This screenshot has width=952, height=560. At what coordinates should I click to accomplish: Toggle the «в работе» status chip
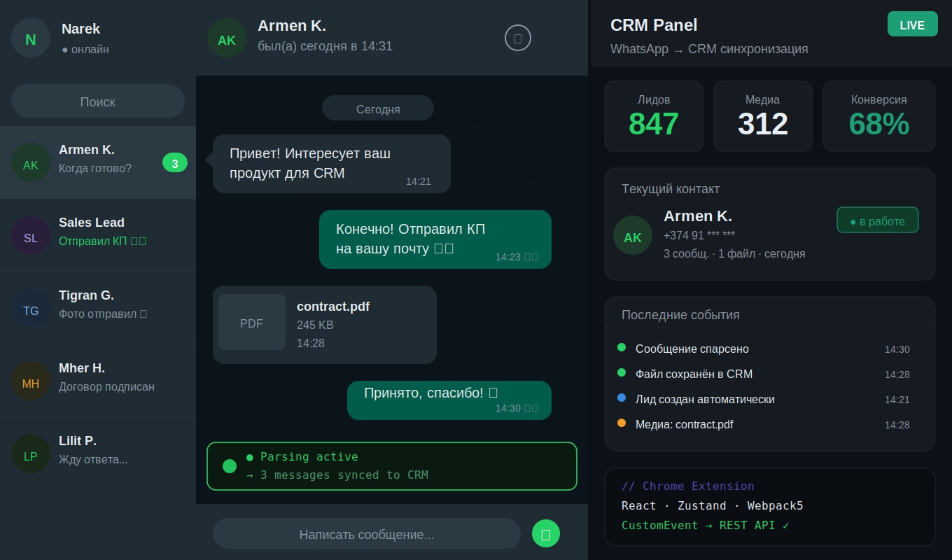pyautogui.click(x=878, y=220)
